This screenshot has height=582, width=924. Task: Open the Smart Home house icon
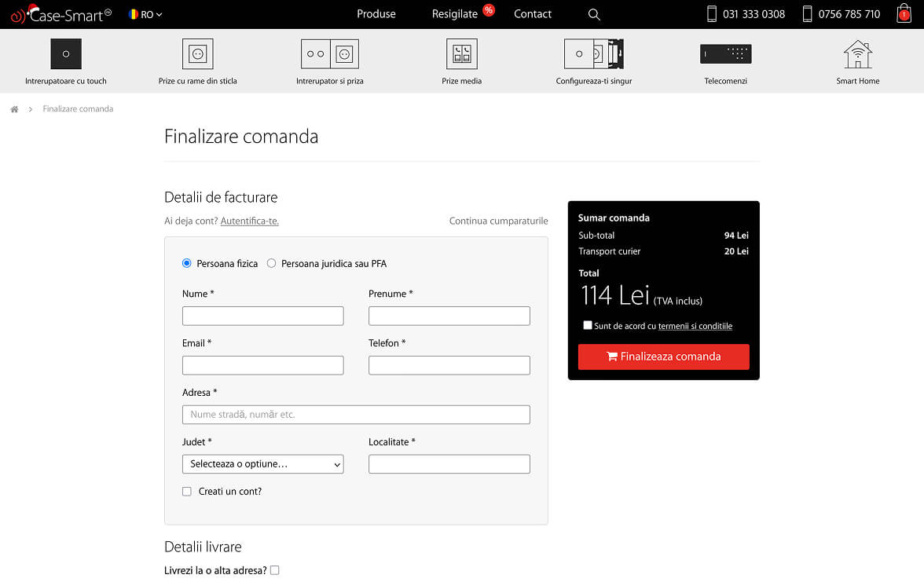857,54
